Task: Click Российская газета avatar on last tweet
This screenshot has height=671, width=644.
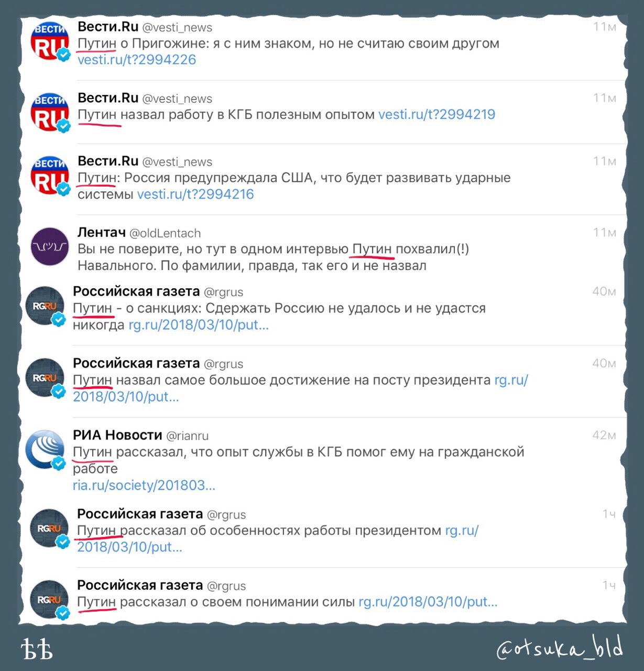Action: click(x=49, y=599)
